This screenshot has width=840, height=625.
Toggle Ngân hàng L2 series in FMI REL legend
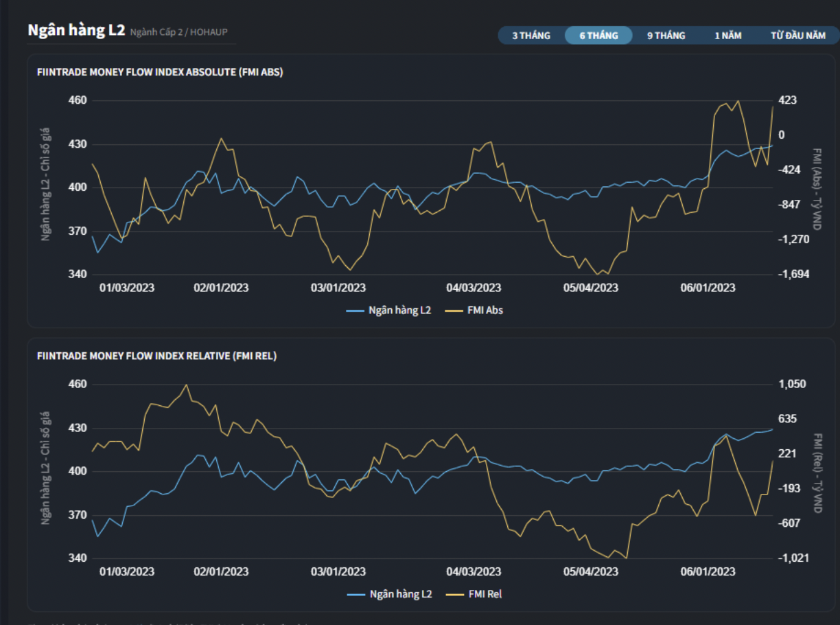[x=400, y=594]
